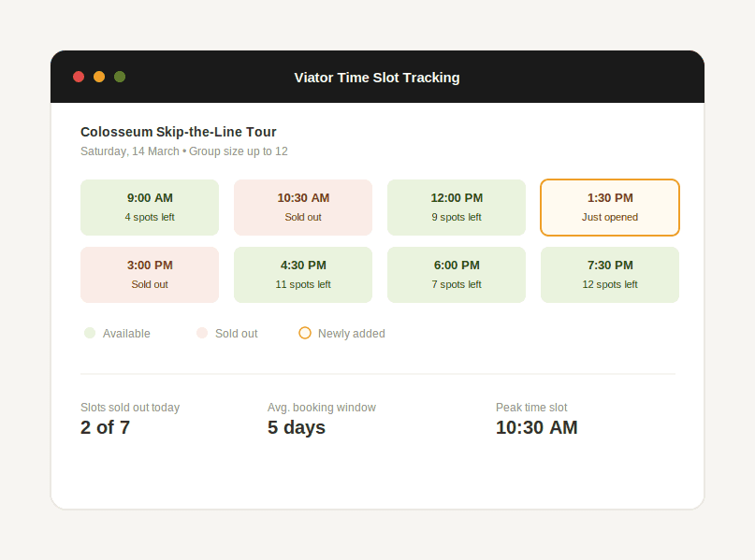The image size is (755, 560).
Task: Click the peak time slot stat value
Action: click(537, 427)
